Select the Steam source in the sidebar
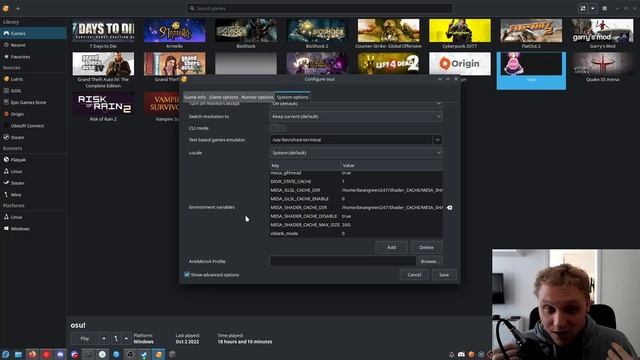640x360 pixels. coord(33,138)
